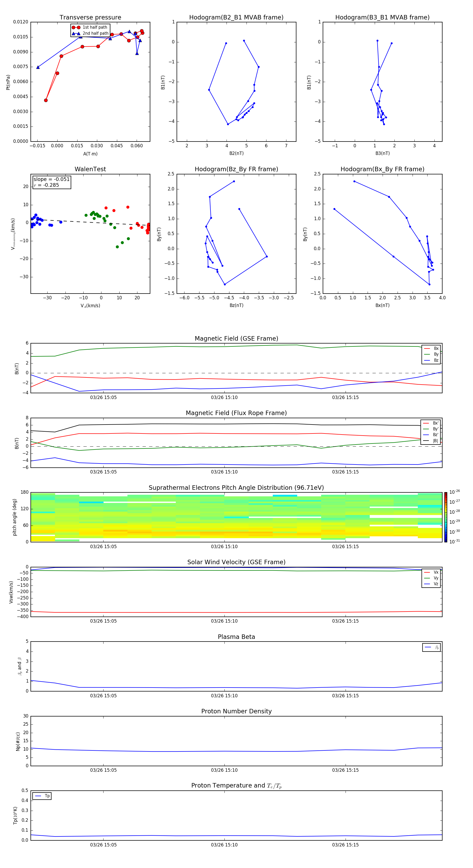Click the 'V_remaining(km/s)' y-axis label
Viewport: 473px width, 868px height.
(13, 234)
